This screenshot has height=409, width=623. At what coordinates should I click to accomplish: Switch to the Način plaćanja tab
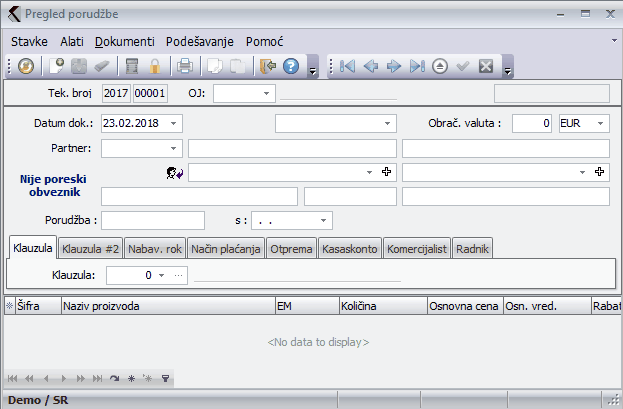[x=226, y=248]
